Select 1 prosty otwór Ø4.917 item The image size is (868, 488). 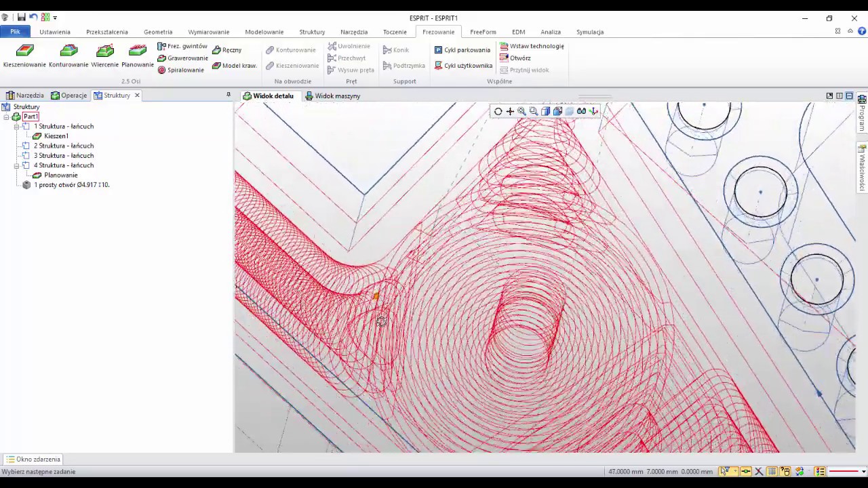tap(71, 185)
